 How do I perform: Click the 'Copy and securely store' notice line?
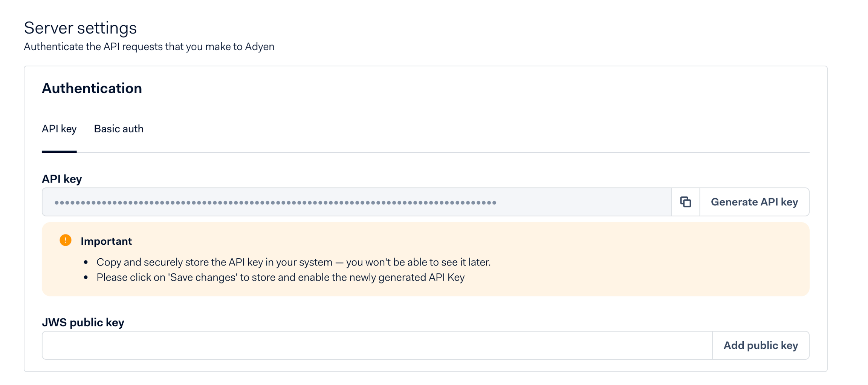(x=293, y=262)
